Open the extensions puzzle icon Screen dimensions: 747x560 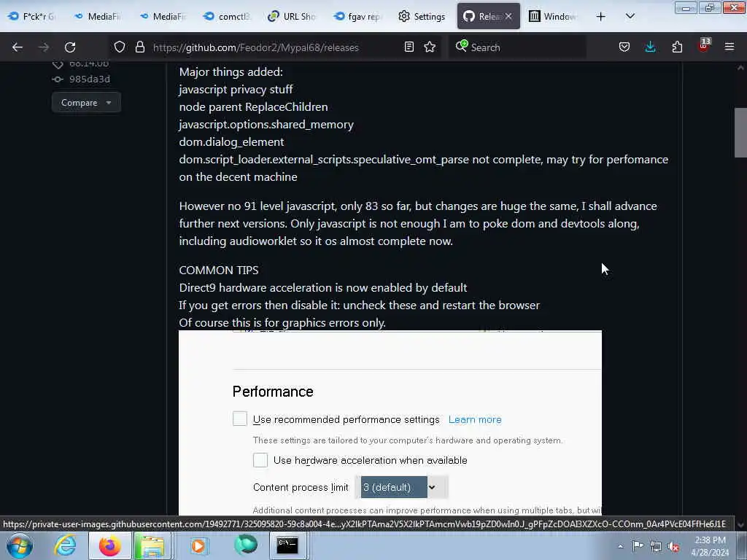tap(677, 47)
